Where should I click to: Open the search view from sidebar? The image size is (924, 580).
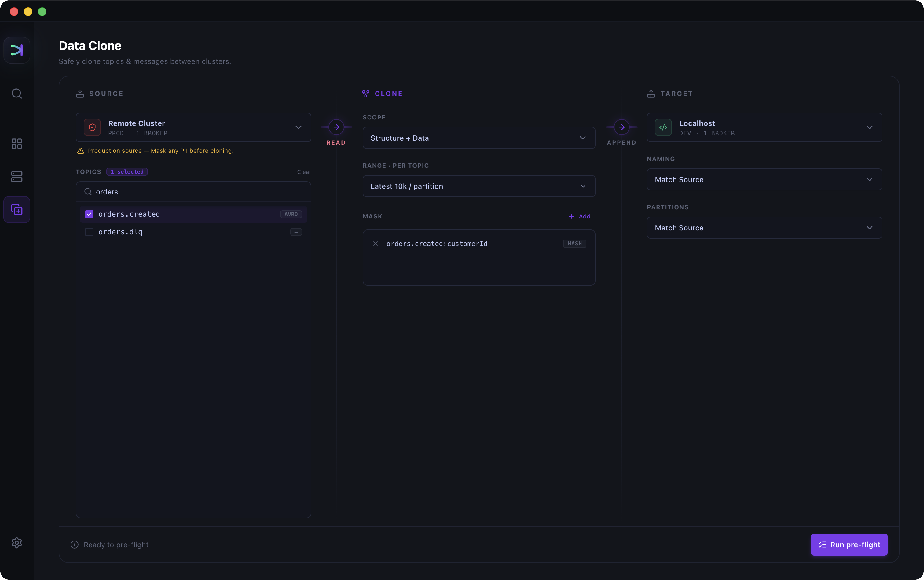point(16,94)
